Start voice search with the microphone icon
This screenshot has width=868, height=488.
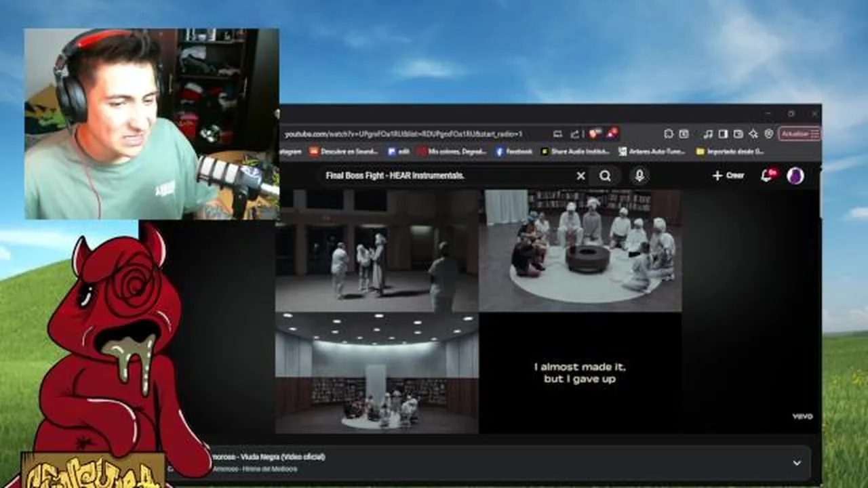pyautogui.click(x=639, y=176)
